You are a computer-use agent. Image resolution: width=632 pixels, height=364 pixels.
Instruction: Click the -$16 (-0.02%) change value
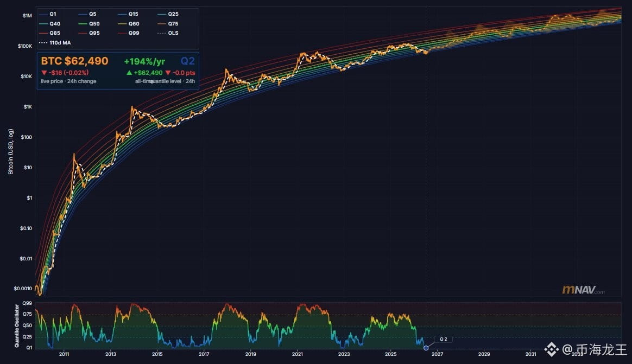68,73
